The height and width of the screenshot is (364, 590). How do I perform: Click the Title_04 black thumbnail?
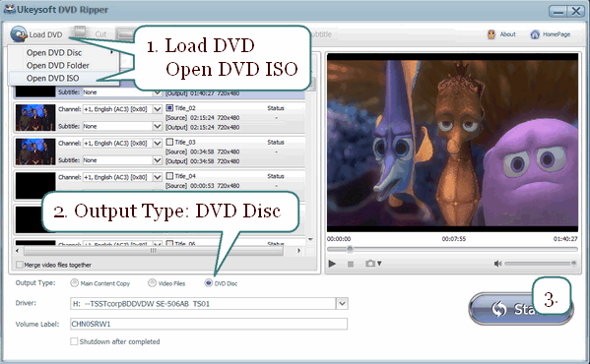pos(35,186)
